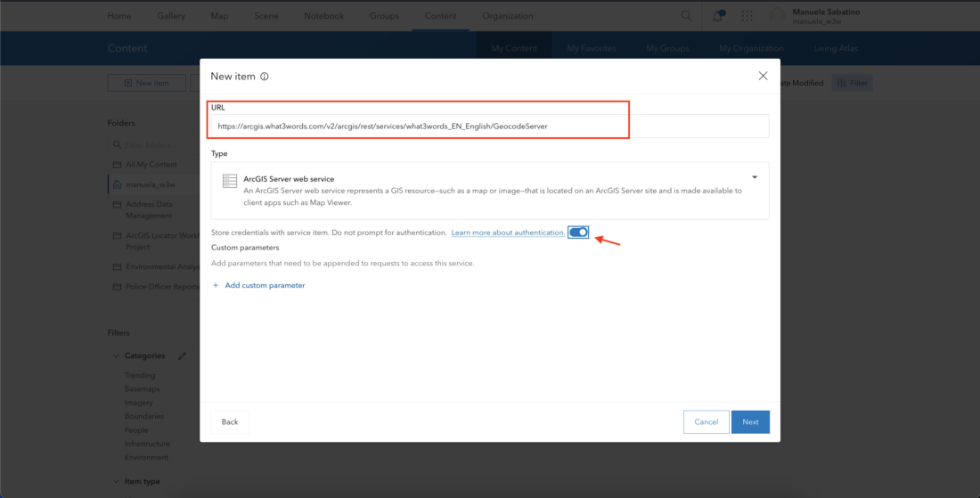980x498 pixels.
Task: Select the Trending category filter
Action: click(139, 375)
